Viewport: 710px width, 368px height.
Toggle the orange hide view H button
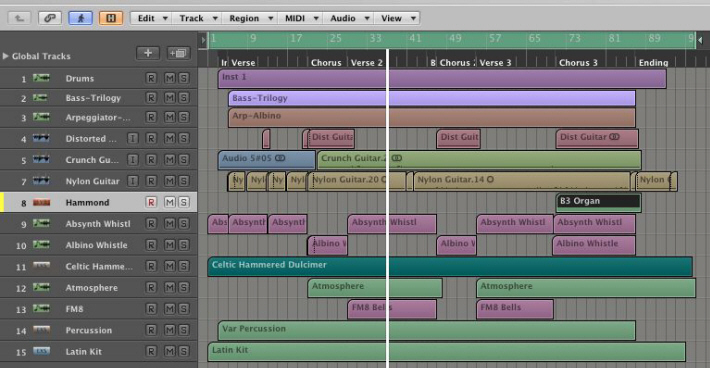(110, 18)
